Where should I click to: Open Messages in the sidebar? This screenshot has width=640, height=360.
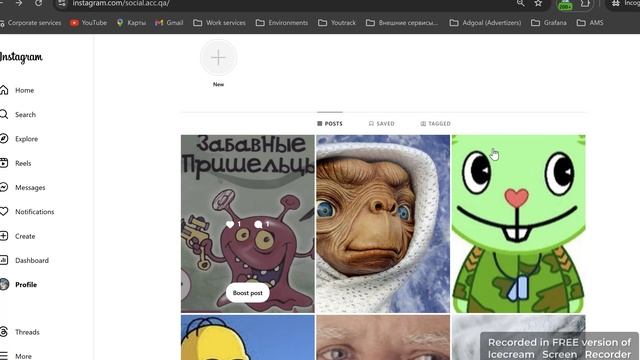tap(23, 188)
